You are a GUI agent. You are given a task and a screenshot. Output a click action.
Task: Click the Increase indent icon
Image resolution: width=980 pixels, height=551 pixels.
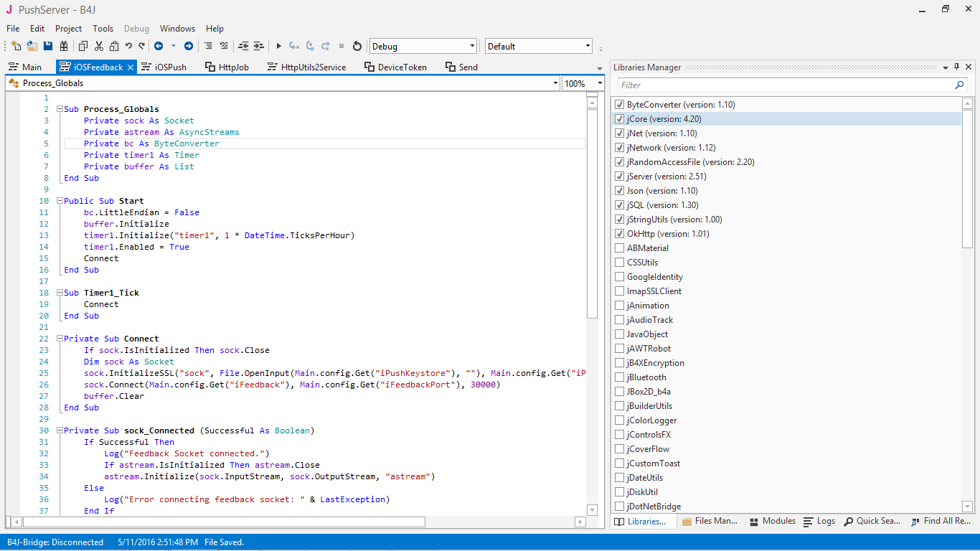[x=259, y=46]
